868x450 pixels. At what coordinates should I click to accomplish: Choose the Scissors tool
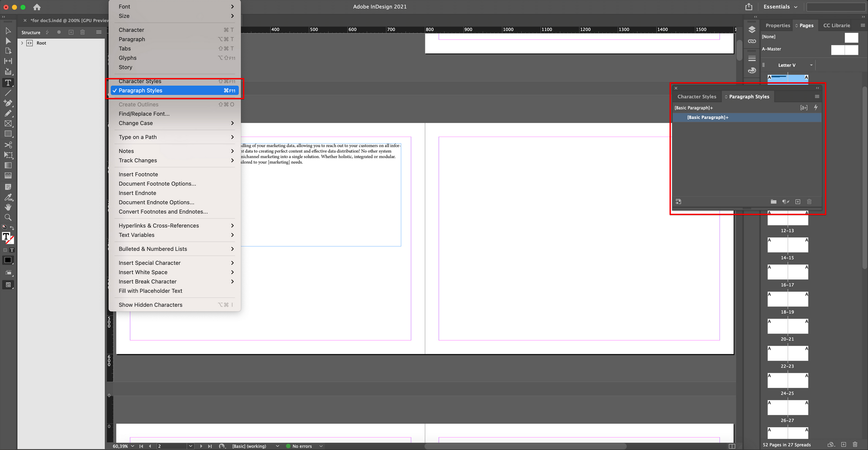coord(8,145)
